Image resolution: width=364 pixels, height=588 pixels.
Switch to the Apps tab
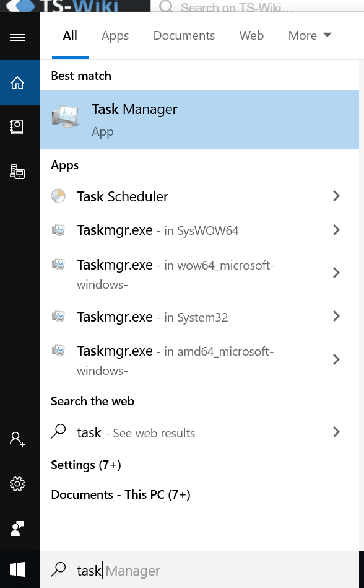(115, 35)
